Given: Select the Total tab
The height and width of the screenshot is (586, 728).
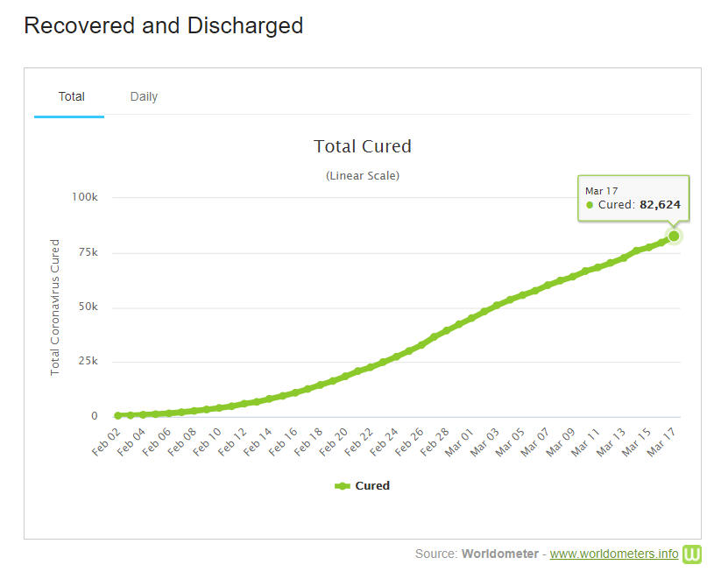Looking at the screenshot, I should pyautogui.click(x=71, y=96).
